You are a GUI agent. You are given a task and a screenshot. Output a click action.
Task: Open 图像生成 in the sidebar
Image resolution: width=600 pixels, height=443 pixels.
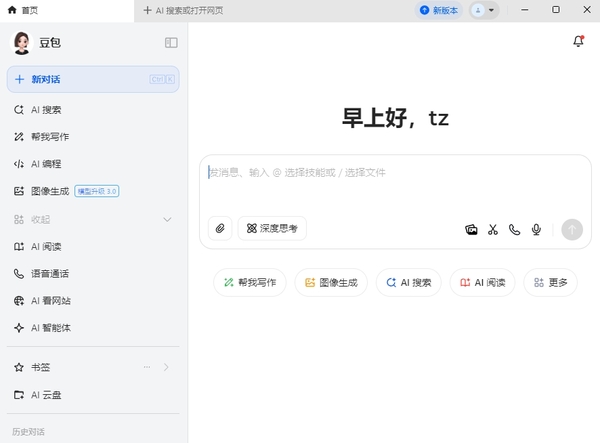93,191
